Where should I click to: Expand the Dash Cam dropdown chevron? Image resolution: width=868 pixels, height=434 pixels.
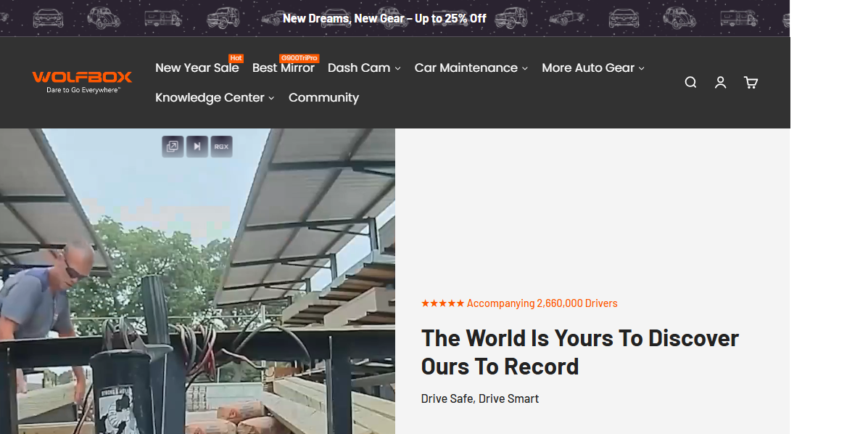(397, 69)
